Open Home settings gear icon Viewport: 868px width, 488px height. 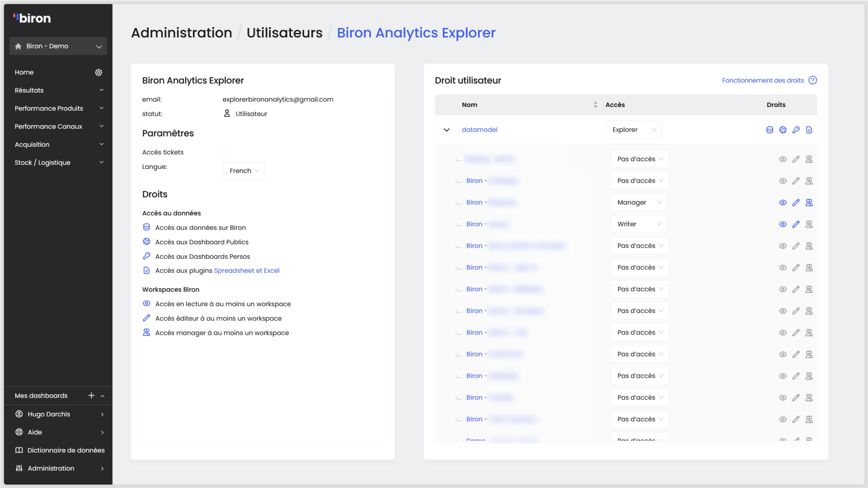(98, 72)
